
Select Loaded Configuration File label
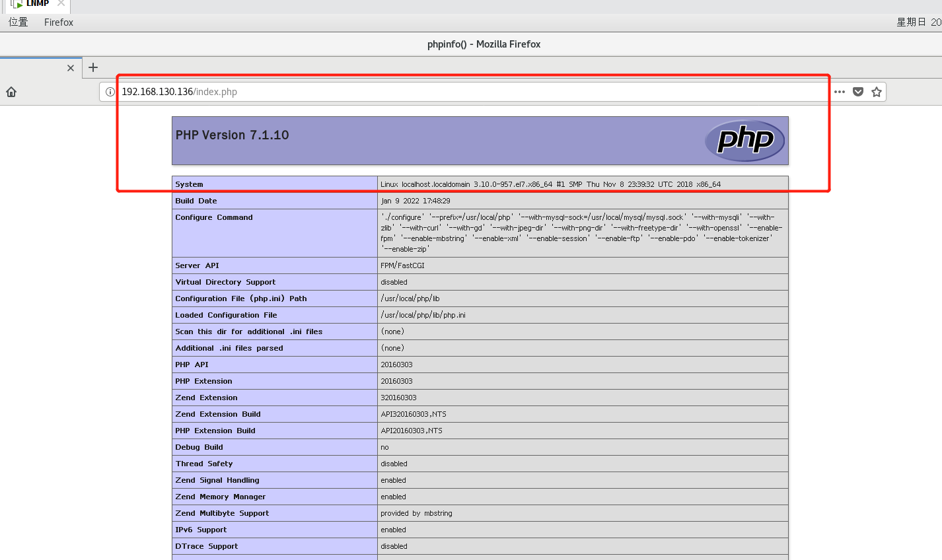[x=226, y=315]
